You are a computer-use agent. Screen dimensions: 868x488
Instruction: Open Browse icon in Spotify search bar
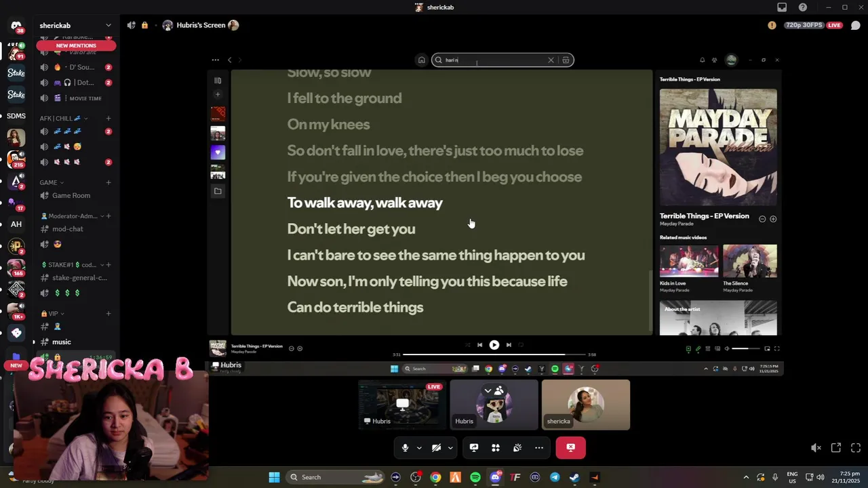click(x=566, y=60)
